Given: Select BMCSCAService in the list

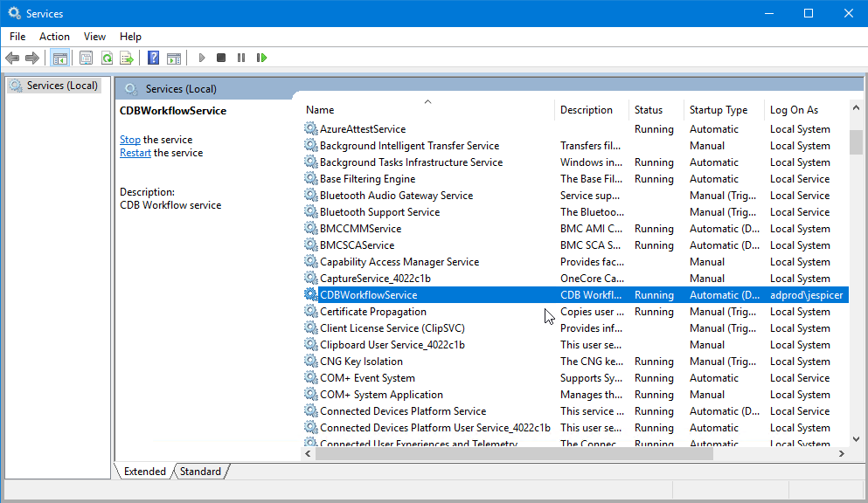Looking at the screenshot, I should click(357, 245).
